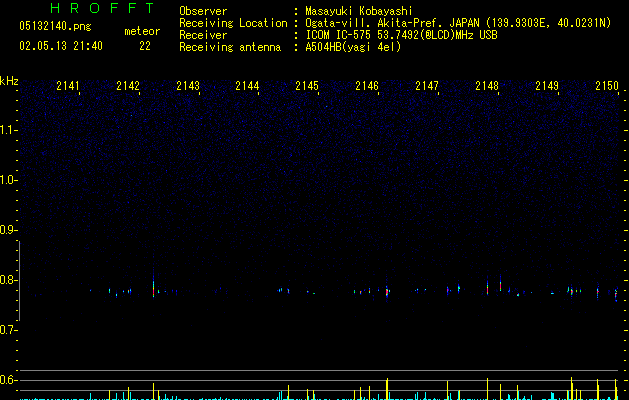Click the 0.6 kHz frequency label

[x=9, y=380]
